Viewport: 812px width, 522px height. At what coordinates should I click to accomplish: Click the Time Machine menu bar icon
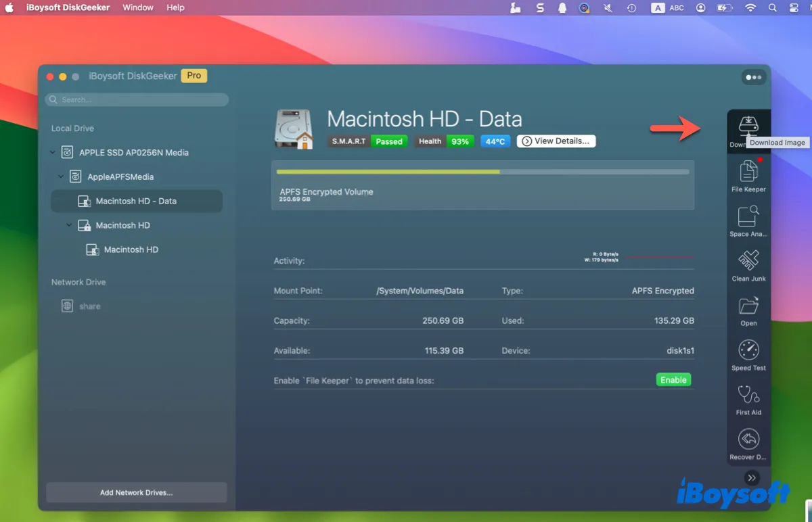click(x=631, y=8)
